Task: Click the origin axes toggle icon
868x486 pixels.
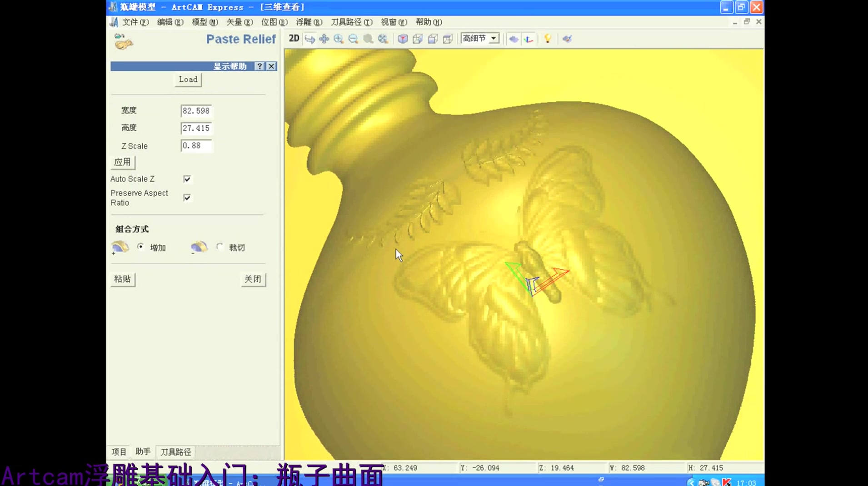Action: tap(529, 40)
